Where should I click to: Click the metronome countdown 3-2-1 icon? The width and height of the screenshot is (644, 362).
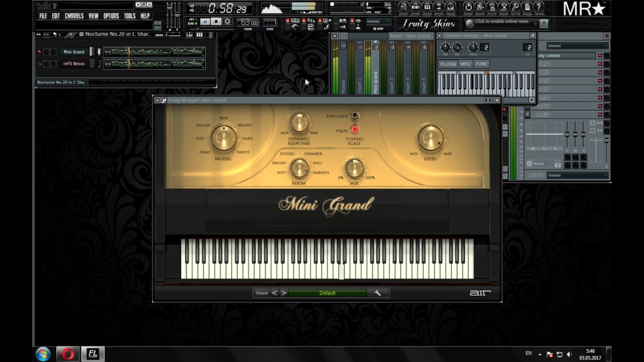pos(311,21)
